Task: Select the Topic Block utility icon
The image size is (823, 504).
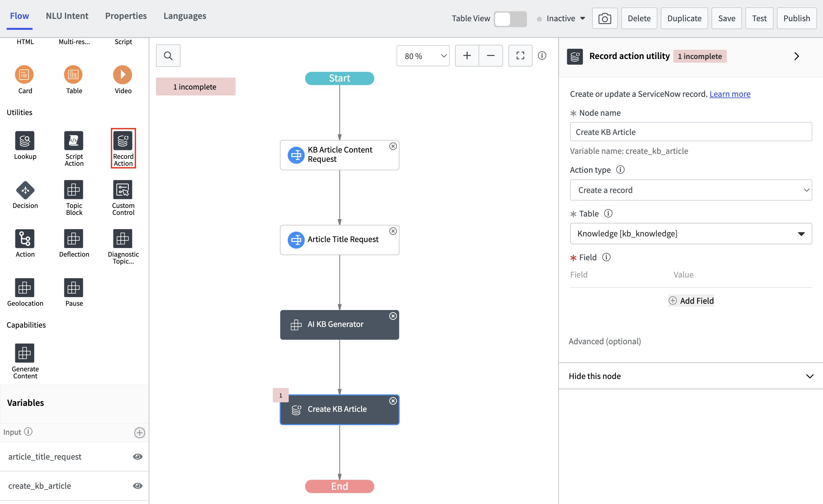Action: coord(74,190)
